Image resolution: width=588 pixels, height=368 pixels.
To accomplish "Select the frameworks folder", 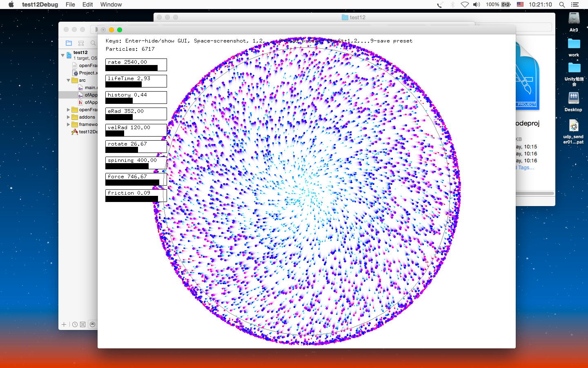I will tap(85, 124).
